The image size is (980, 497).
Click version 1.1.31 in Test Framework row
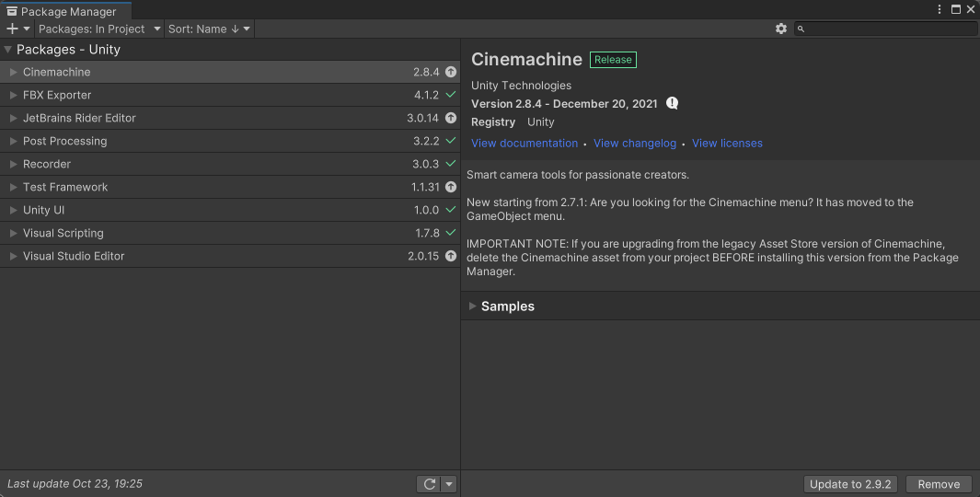pos(425,187)
